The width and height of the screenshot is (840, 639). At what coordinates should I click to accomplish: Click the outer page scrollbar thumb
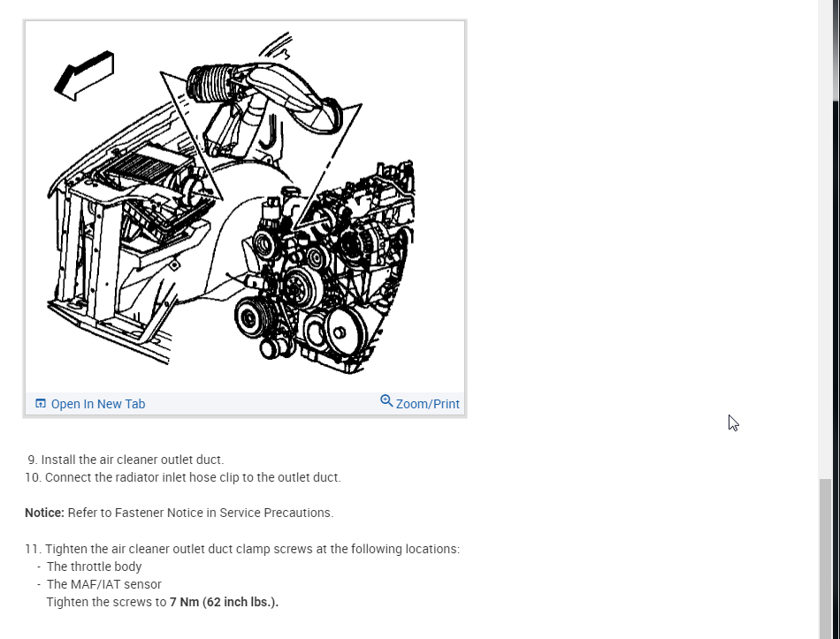[x=836, y=49]
